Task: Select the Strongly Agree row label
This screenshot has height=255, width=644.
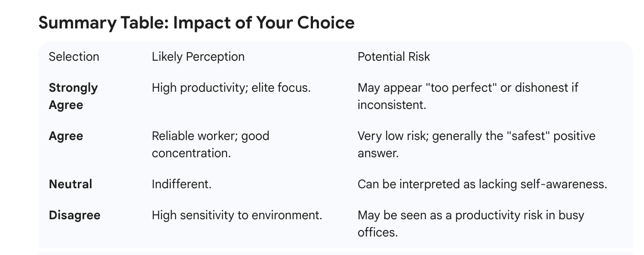Action: (x=73, y=96)
